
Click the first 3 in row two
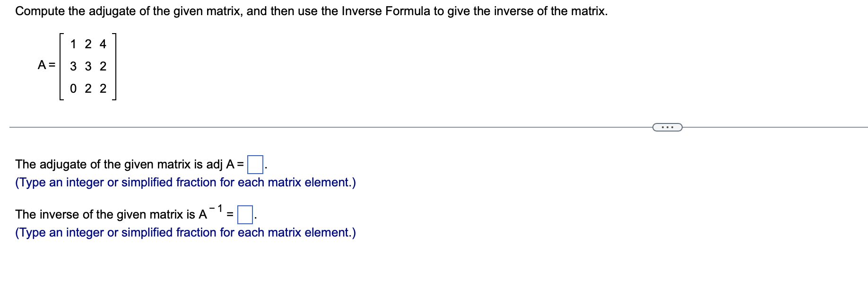(x=73, y=66)
